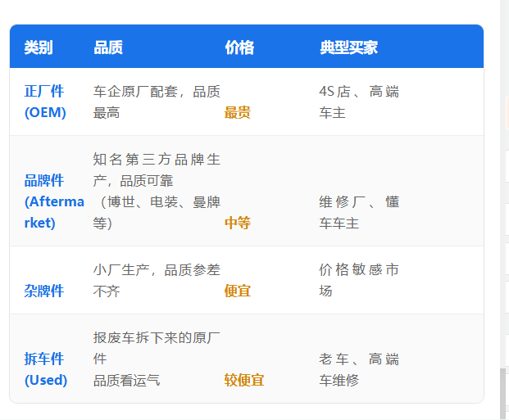Viewport: 509px width, 420px height.
Task: Click the 维修厂、懂车车主 buyer cell
Action: [x=359, y=212]
